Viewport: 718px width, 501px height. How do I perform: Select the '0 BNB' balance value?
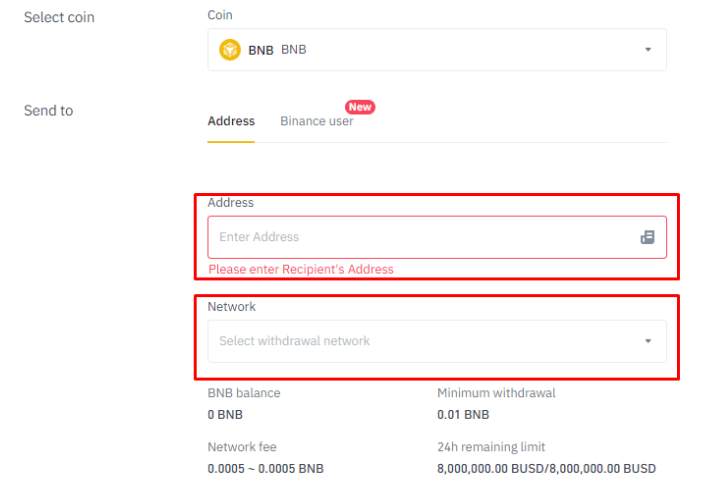point(225,415)
